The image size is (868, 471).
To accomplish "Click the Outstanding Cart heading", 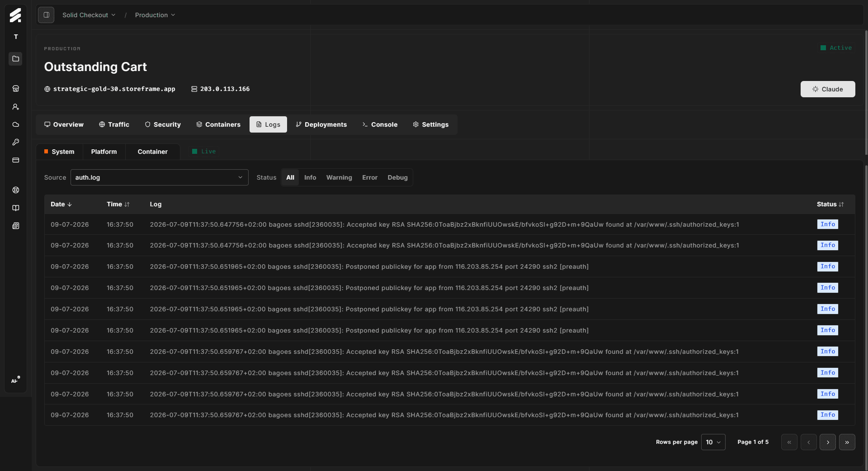I will (95, 67).
